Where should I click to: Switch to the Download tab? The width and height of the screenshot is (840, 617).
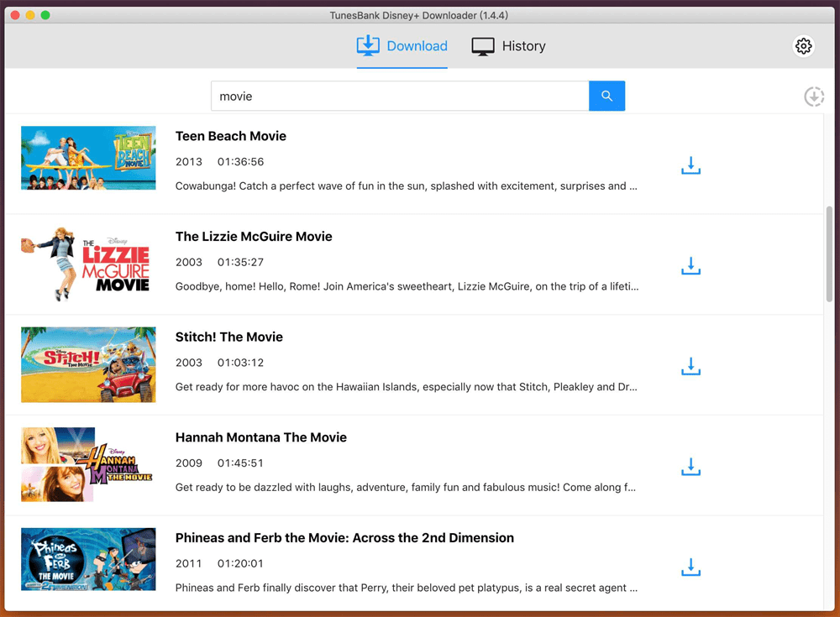point(402,47)
